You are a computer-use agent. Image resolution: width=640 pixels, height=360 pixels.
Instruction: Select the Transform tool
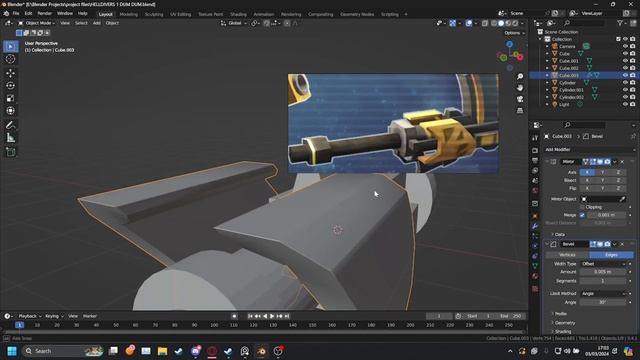pos(11,111)
